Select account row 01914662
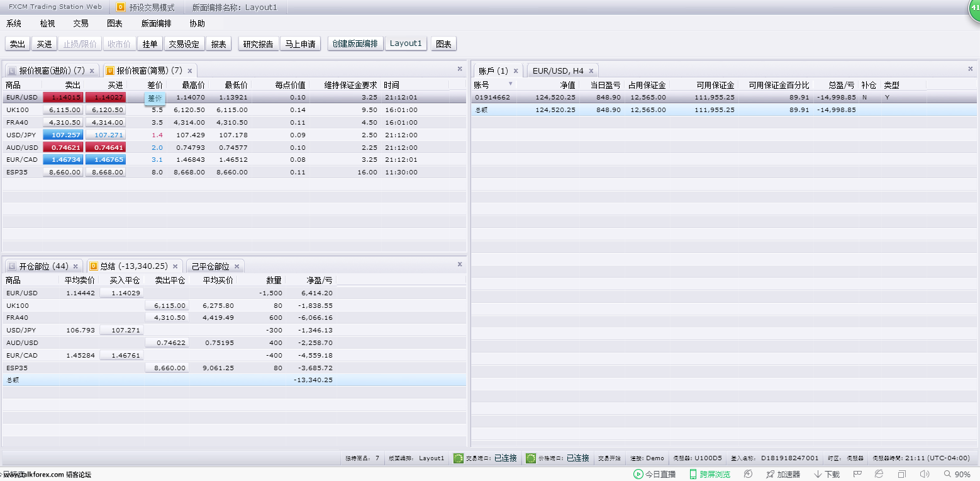The width and height of the screenshot is (980, 481). pos(725,98)
